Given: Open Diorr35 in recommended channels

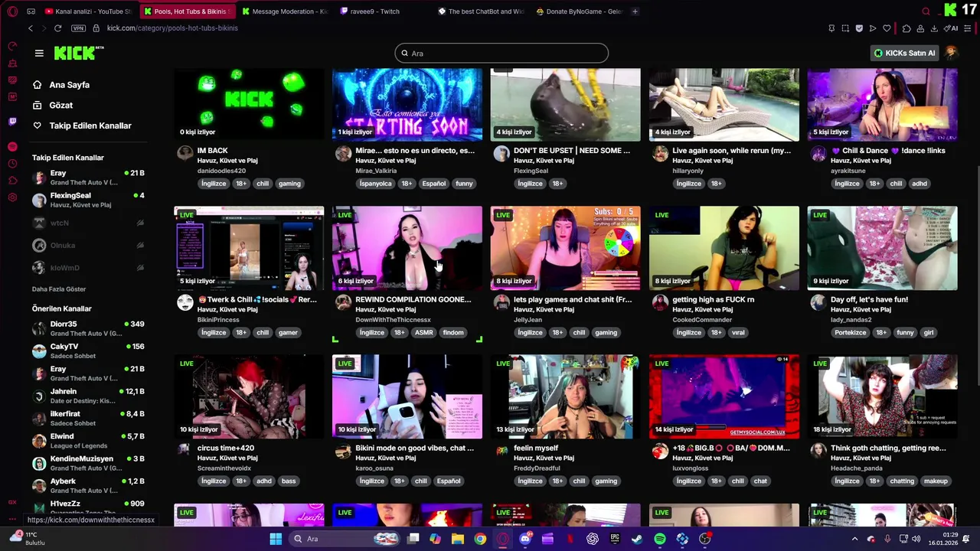Looking at the screenshot, I should tap(89, 328).
